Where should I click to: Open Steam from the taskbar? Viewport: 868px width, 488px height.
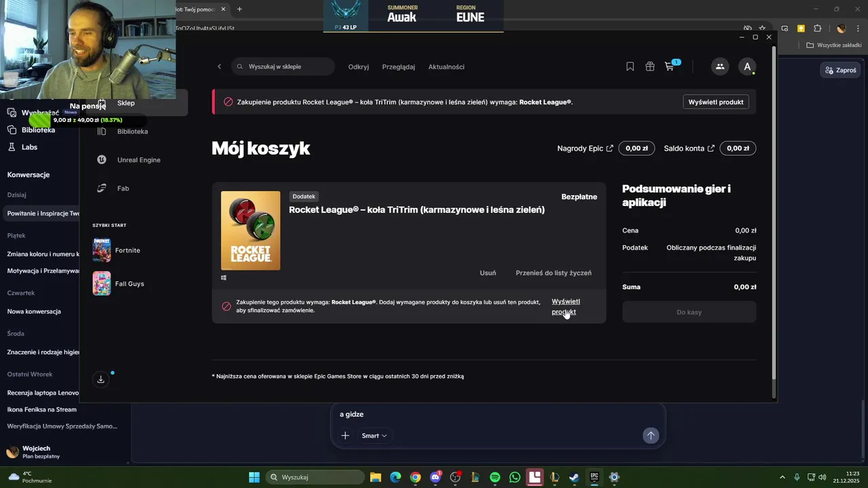(x=574, y=477)
